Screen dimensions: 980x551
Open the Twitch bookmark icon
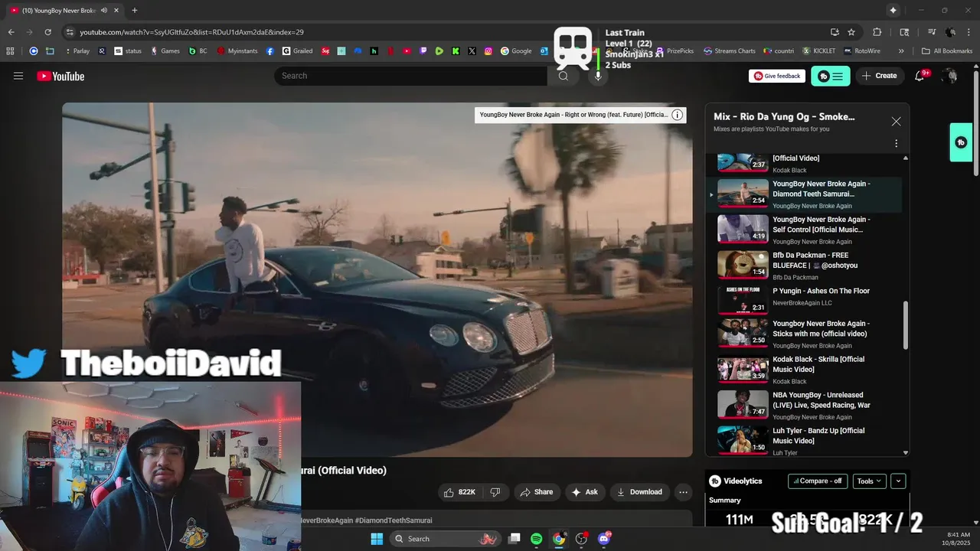pyautogui.click(x=423, y=51)
